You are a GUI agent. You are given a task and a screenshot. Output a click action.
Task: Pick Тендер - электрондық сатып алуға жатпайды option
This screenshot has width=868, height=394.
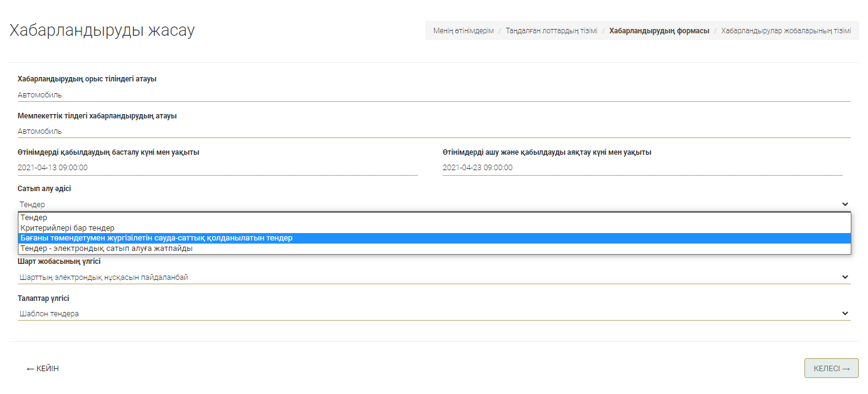106,248
